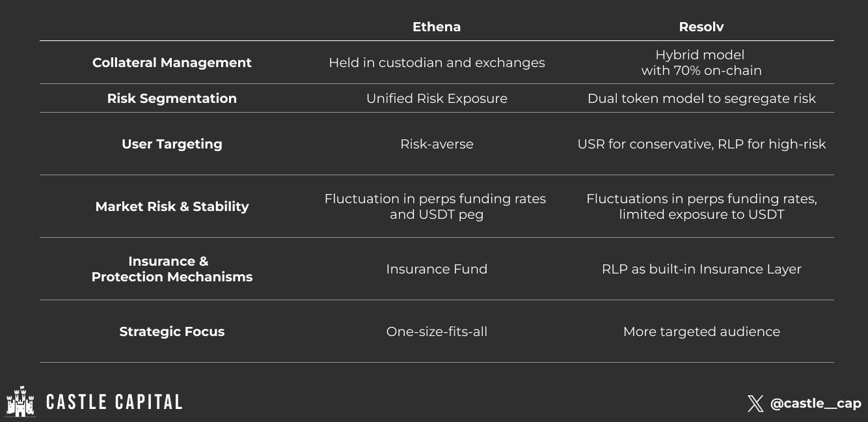Click the "More targeted audience" cell

(701, 331)
